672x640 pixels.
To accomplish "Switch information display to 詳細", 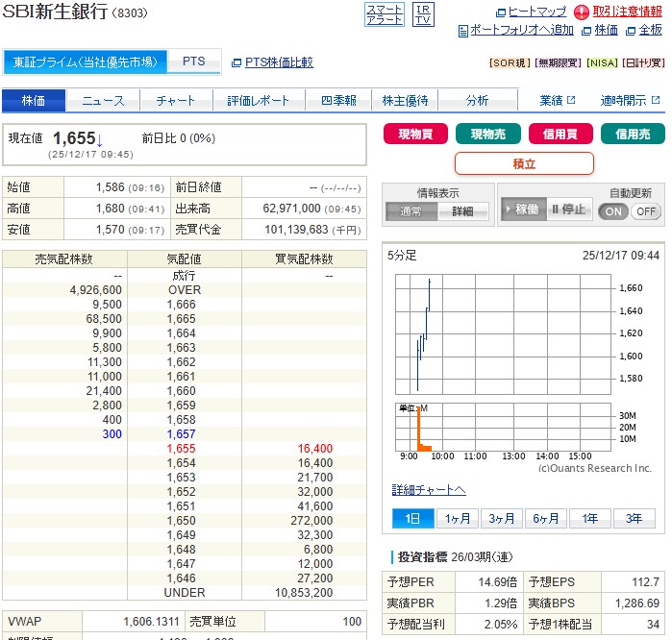I will tap(462, 211).
